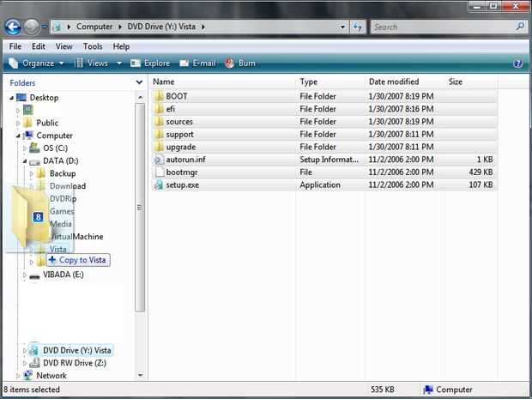Click DVD Drive (Y:) Vista breadcrumb

pos(161,27)
